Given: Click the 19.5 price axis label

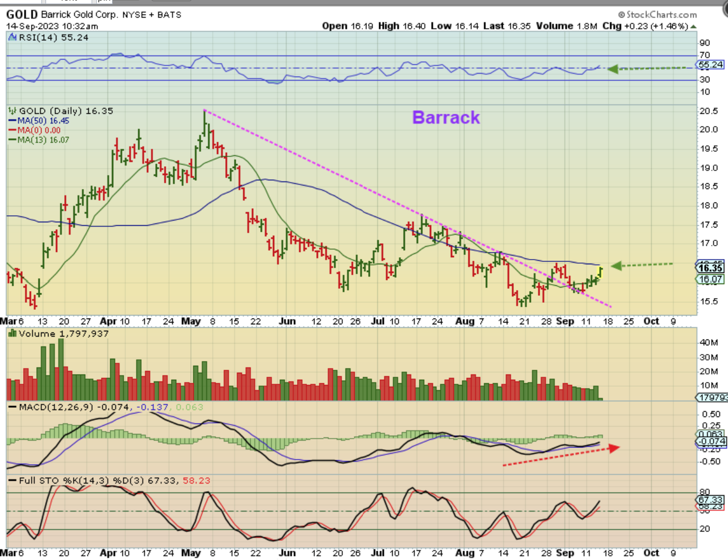Looking at the screenshot, I should pyautogui.click(x=709, y=149).
